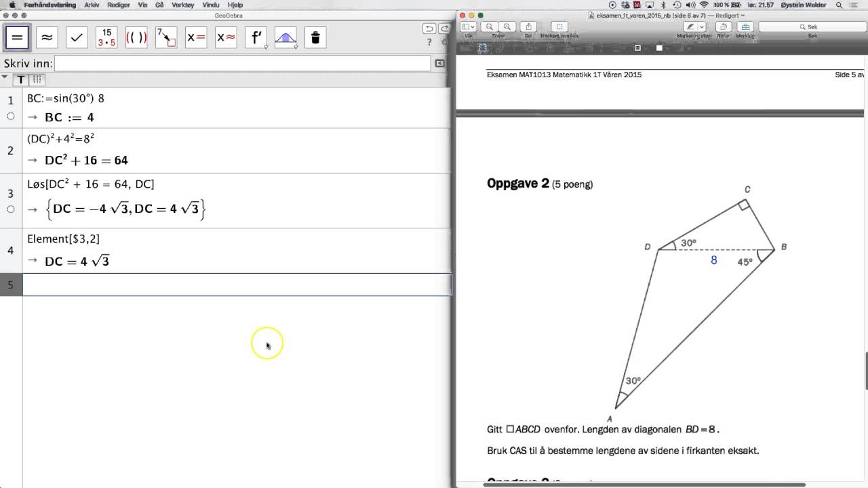This screenshot has width=868, height=488.
Task: Open the Vindu menu
Action: [x=211, y=5]
